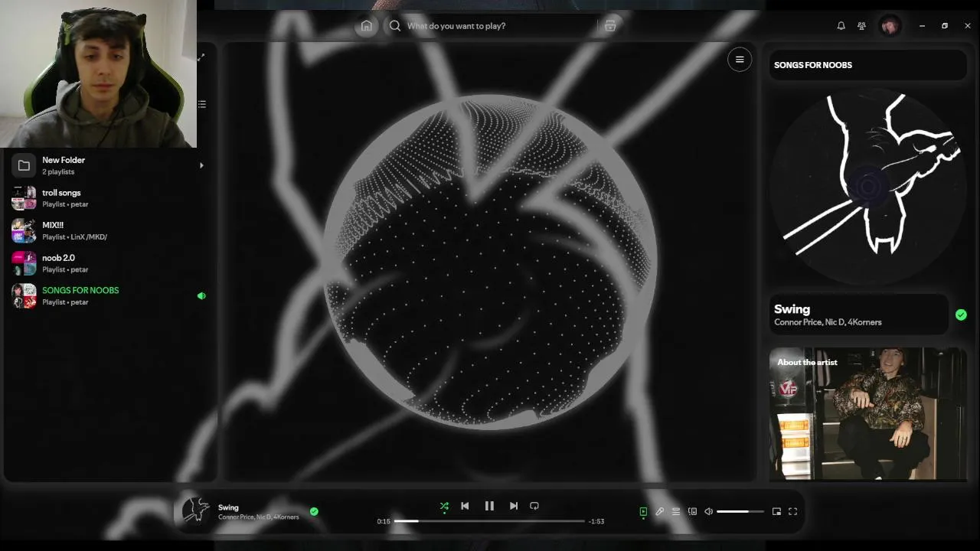980x551 pixels.
Task: Open the play queue
Action: (x=676, y=511)
